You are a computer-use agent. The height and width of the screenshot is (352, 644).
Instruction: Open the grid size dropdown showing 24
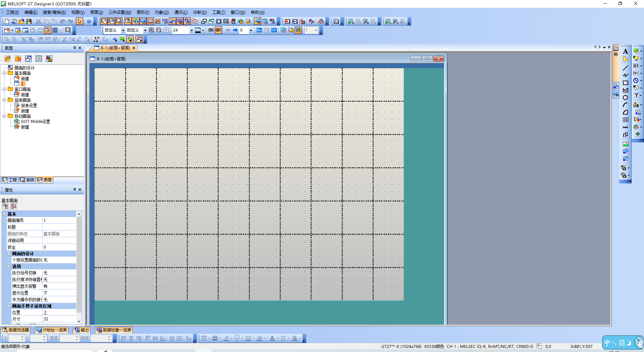click(192, 30)
